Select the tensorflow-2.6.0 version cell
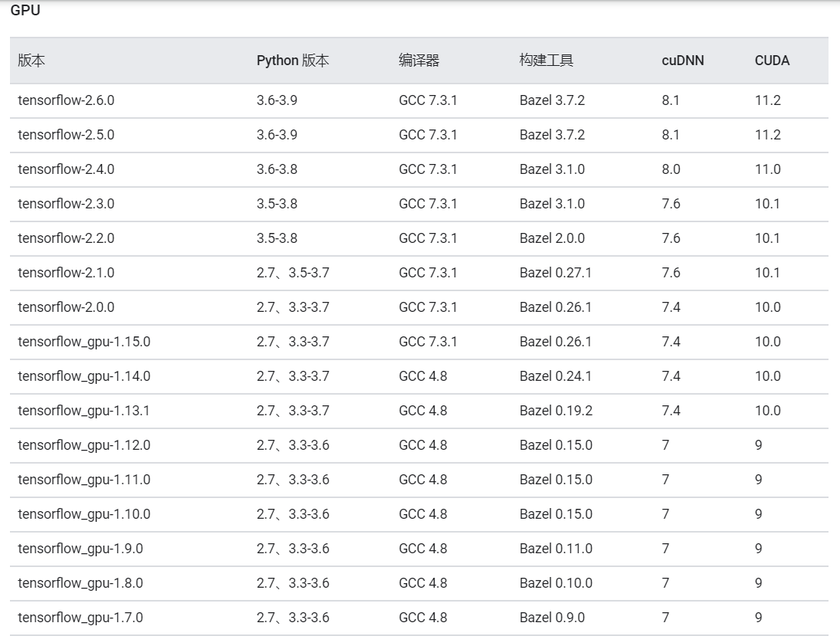 66,100
